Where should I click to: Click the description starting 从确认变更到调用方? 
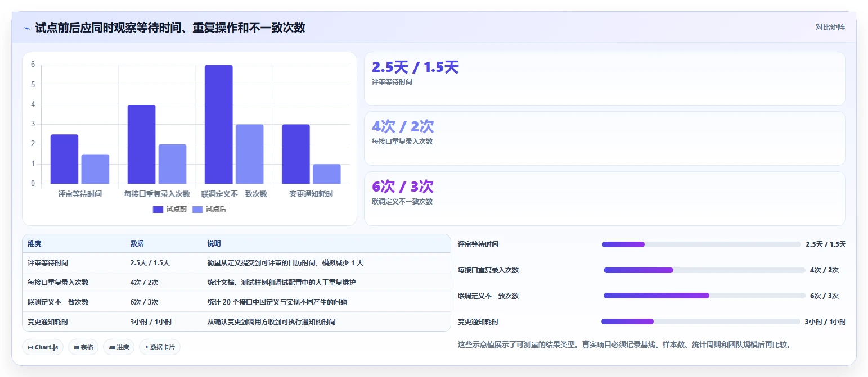[272, 321]
